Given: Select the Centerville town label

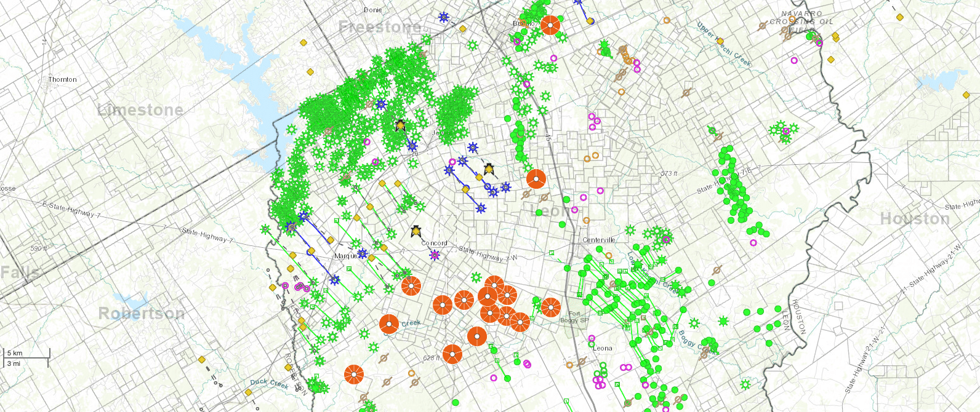Looking at the screenshot, I should tap(599, 240).
